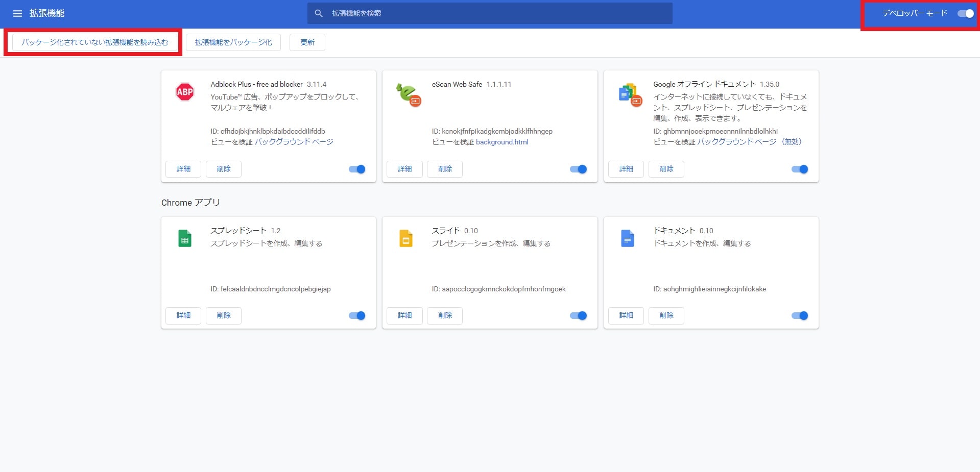Viewport: 980px width, 472px height.
Task: Click the Adblock Plus version 3.11.4
Action: 317,84
